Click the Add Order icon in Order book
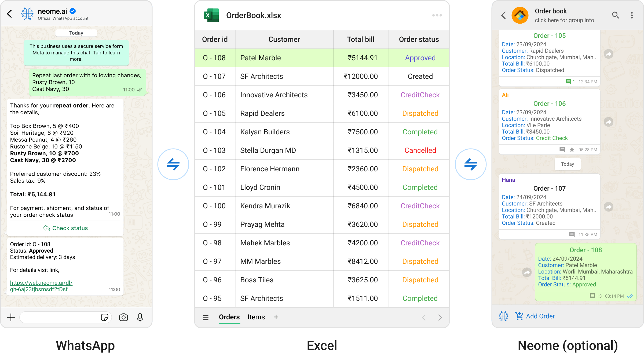The height and width of the screenshot is (362, 644). click(x=519, y=316)
